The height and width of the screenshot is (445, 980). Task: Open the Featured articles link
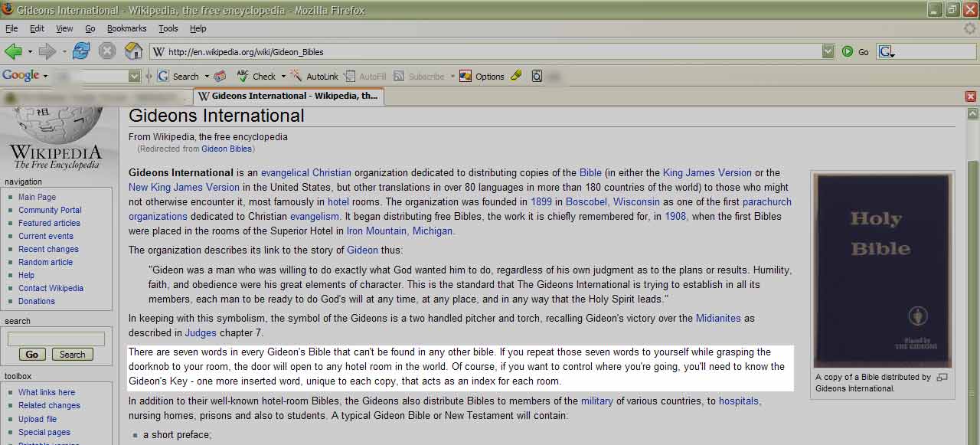pyautogui.click(x=49, y=223)
